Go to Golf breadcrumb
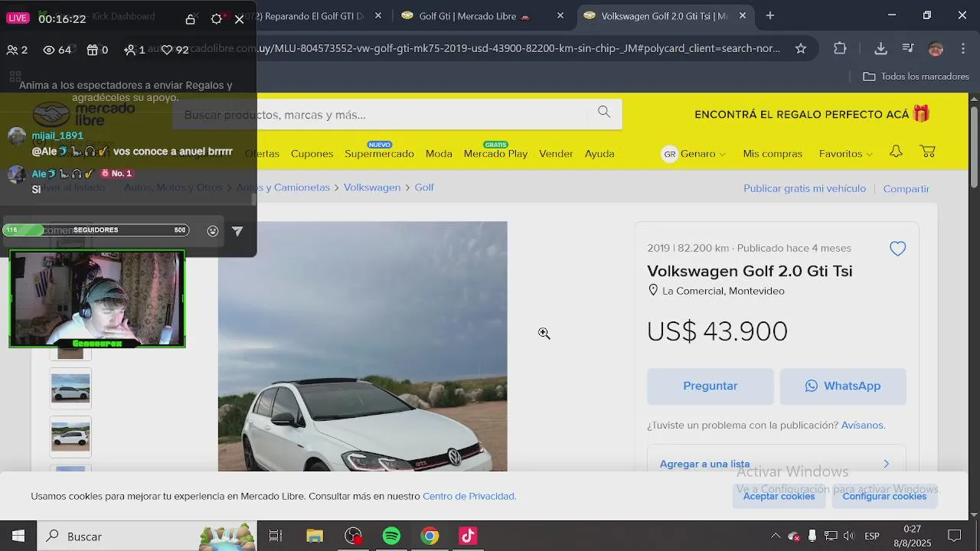The image size is (980, 551). (x=424, y=187)
